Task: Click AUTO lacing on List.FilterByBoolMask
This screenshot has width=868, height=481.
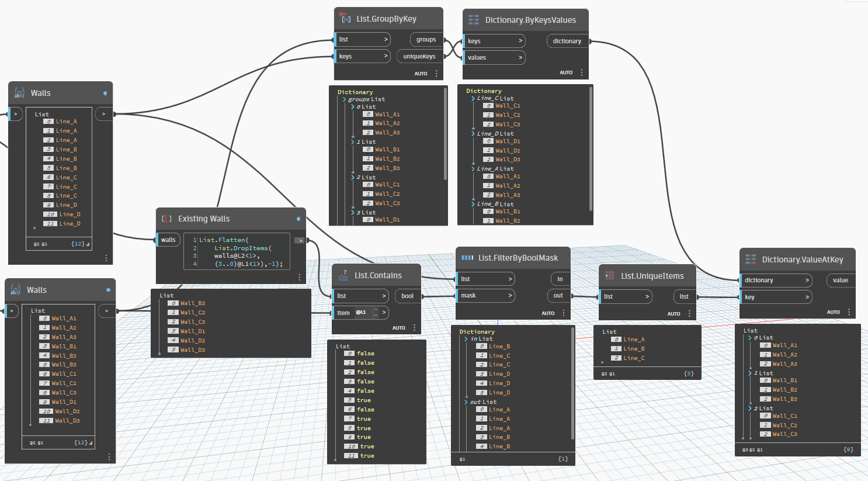Action: pyautogui.click(x=548, y=313)
